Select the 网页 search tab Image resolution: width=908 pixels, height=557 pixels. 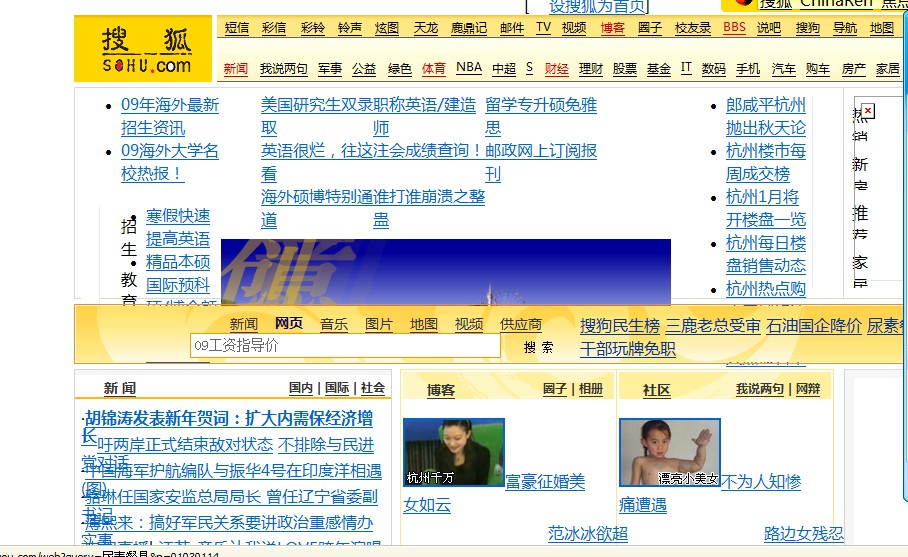click(288, 323)
